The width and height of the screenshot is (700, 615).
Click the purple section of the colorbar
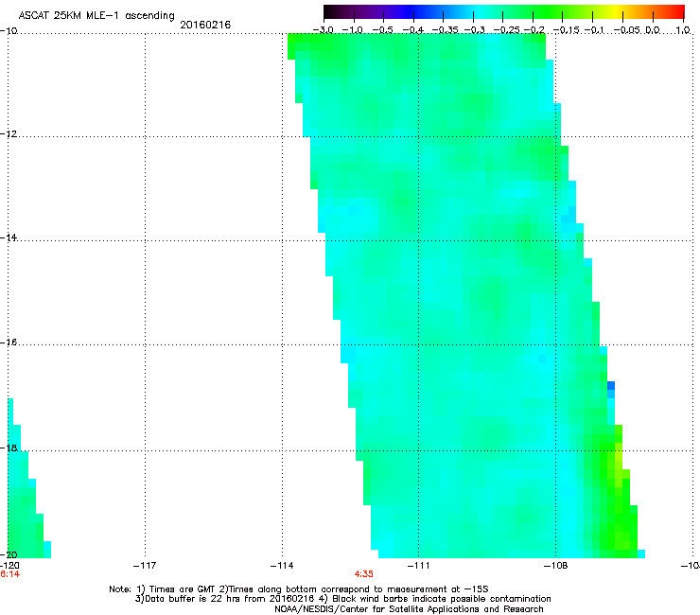[x=375, y=11]
